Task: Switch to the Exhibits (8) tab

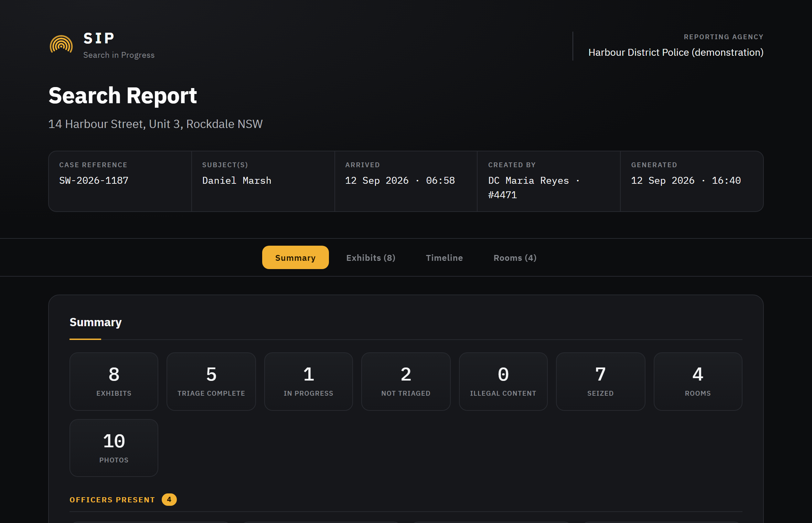Action: (x=371, y=258)
